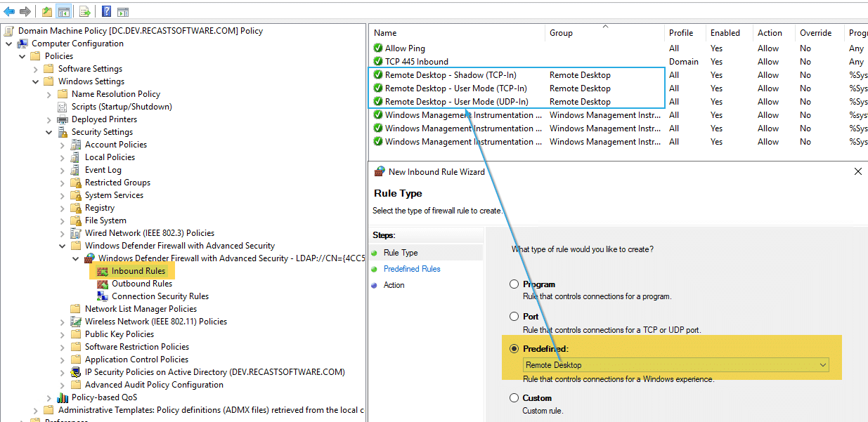Click the Policy-based QoS chart icon

point(63,397)
